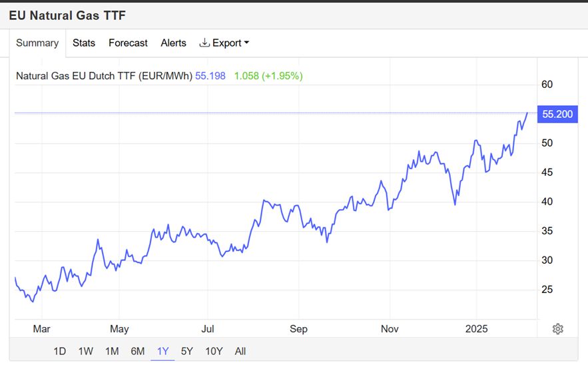The image size is (588, 367).
Task: Click the Mar x-axis label
Action: (41, 329)
